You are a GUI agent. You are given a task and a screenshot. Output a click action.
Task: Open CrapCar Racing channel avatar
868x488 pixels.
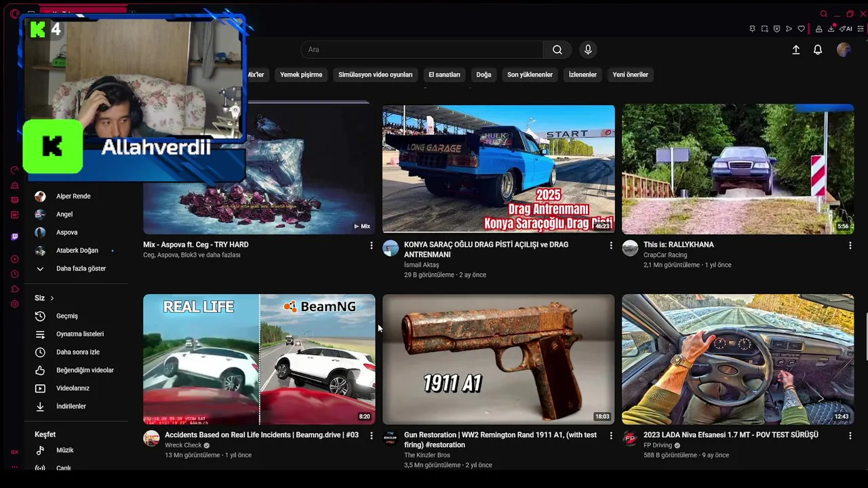pos(630,247)
